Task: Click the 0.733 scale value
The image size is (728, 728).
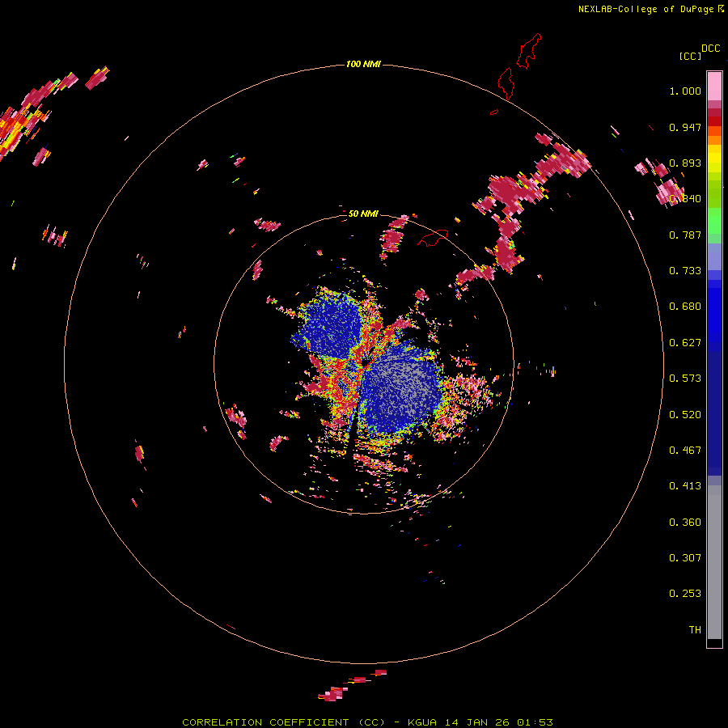Action: coord(685,271)
